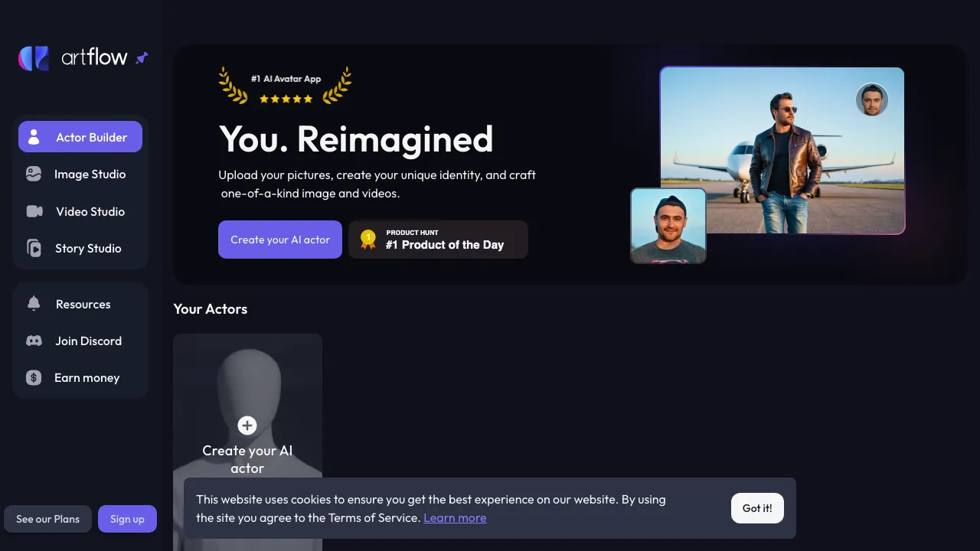
Task: Open Discord via the Discord logo icon
Action: (34, 341)
